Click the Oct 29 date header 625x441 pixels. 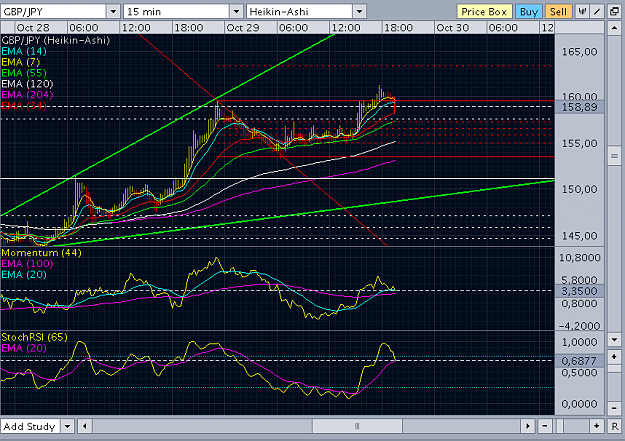[243, 28]
